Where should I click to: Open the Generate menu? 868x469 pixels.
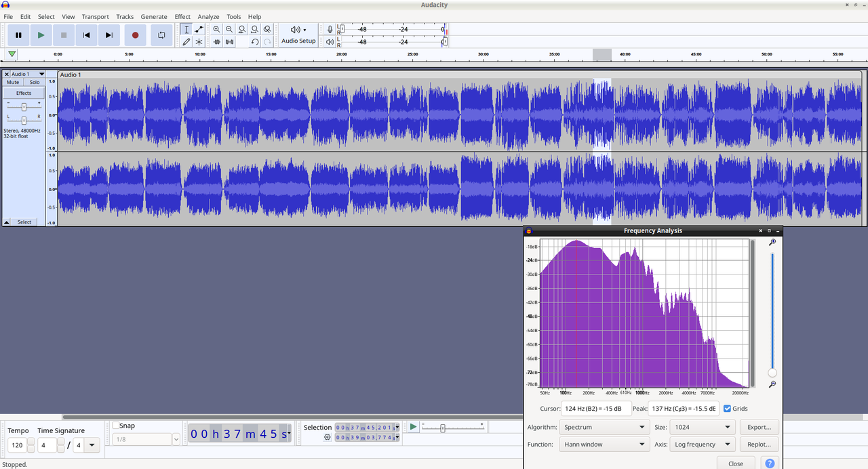(x=154, y=16)
